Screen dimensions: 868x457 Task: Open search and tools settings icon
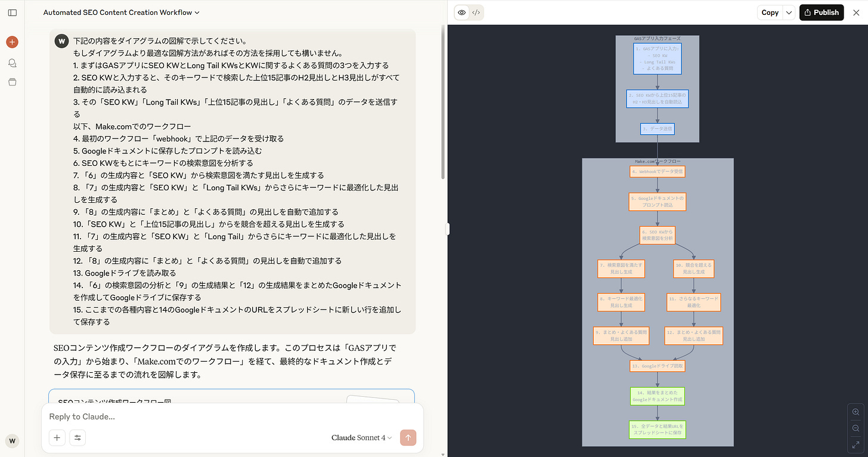pos(77,438)
